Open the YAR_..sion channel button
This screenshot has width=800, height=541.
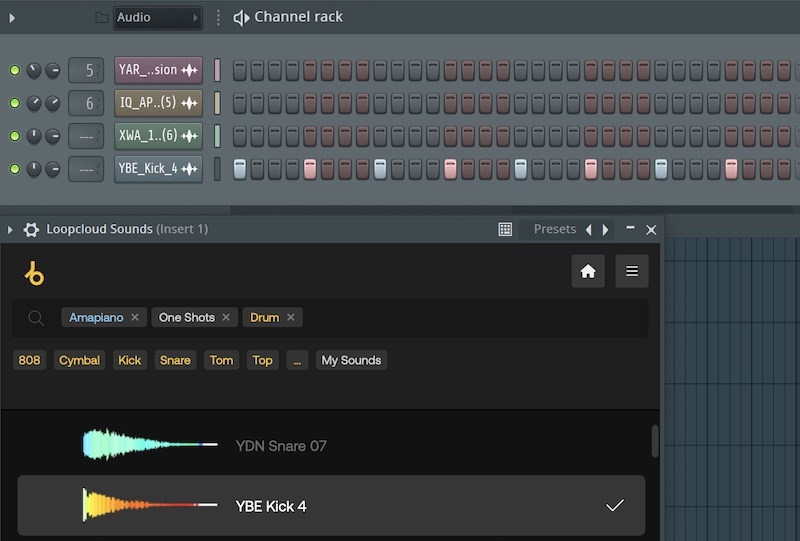(158, 70)
